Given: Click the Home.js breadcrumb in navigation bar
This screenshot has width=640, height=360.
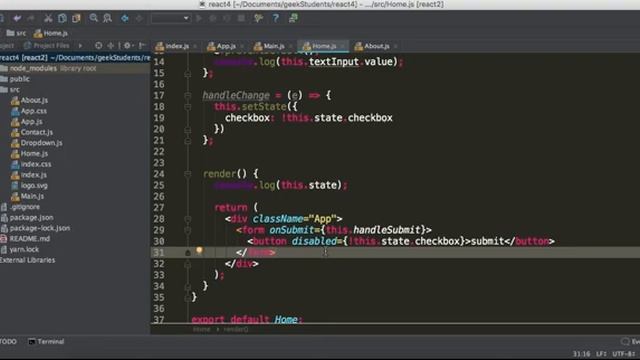Looking at the screenshot, I should [51, 33].
